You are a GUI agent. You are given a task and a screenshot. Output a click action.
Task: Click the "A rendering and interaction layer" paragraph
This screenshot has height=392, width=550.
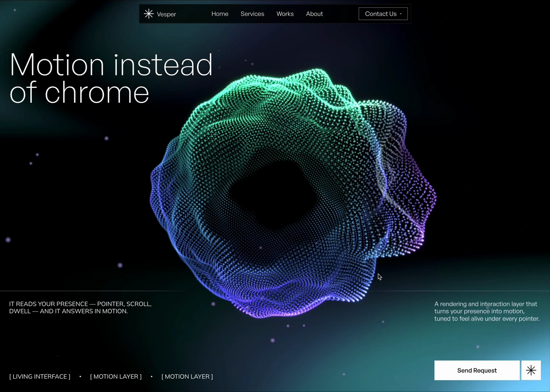click(x=487, y=311)
